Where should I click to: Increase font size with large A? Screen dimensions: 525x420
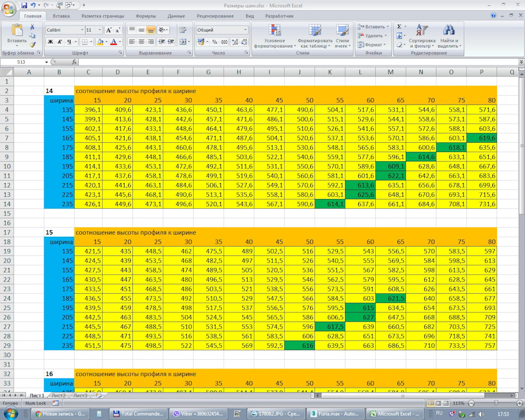(x=108, y=30)
